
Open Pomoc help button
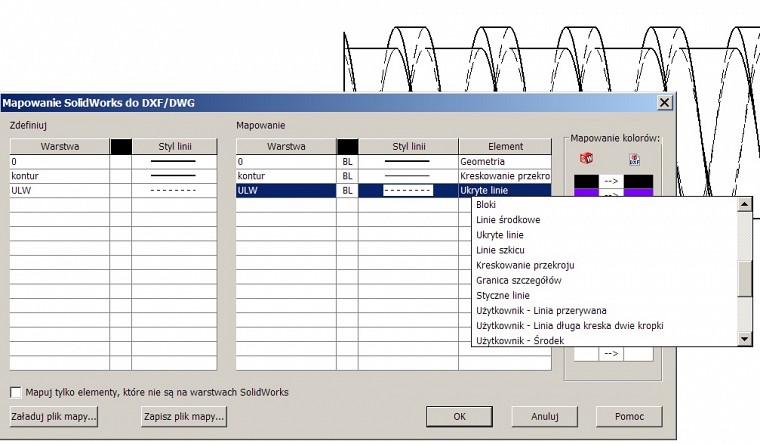point(629,416)
